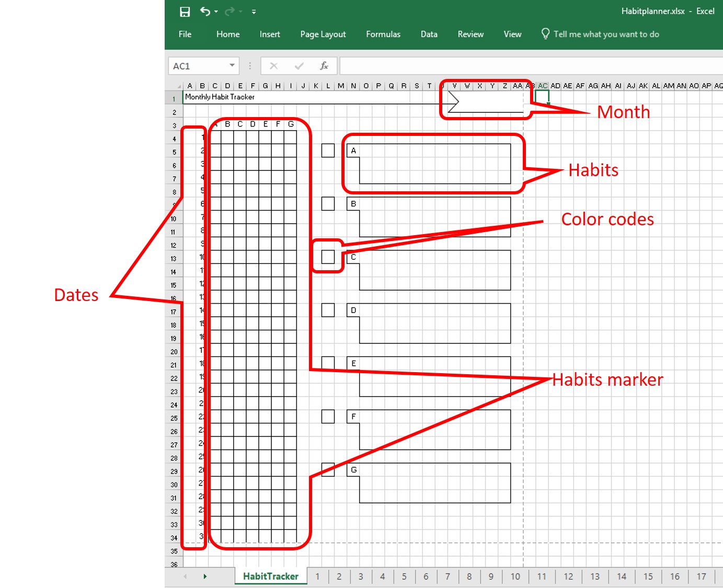This screenshot has width=723, height=588.
Task: Open the Undo history dropdown arrow
Action: coord(216,11)
